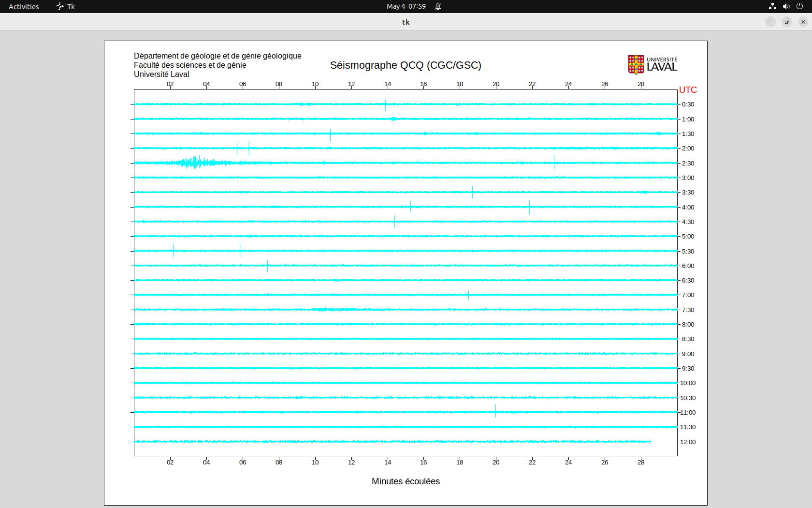Click the 0:30 trace time label
This screenshot has width=812, height=508.
688,105
